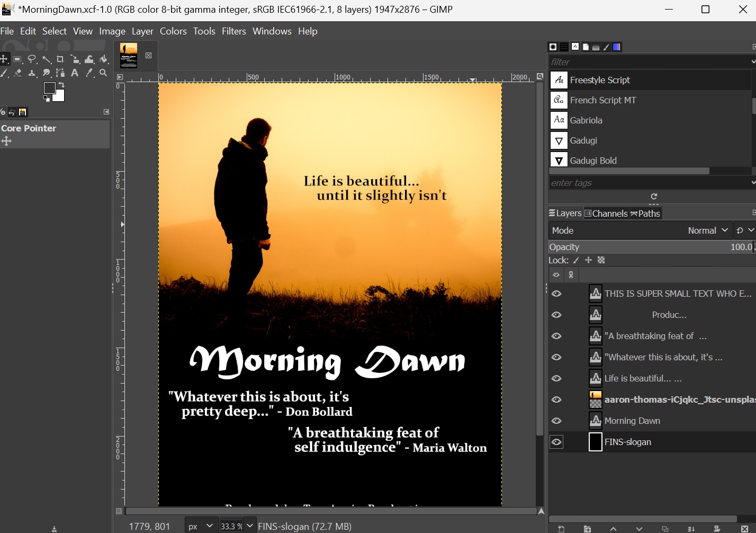Select the Freestyle Script font
The image size is (756, 533).
pos(651,80)
